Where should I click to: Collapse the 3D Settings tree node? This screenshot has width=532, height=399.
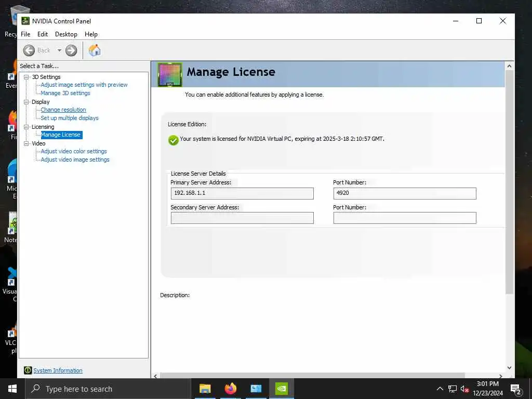(x=26, y=77)
